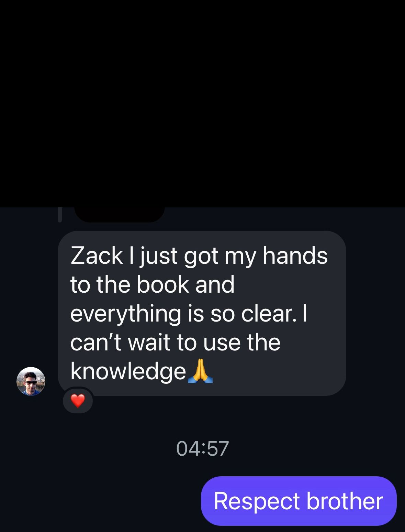Click the word knowledge in the message

click(x=128, y=371)
